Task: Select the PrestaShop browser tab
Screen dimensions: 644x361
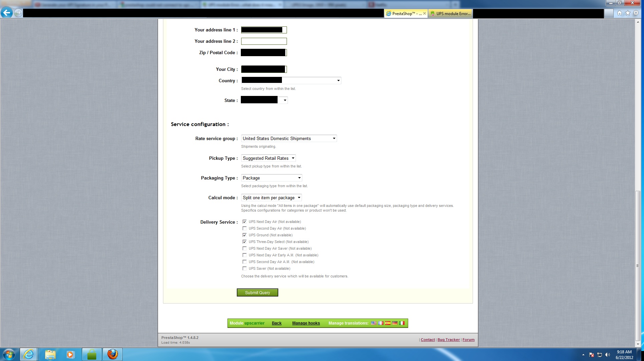Action: (404, 13)
